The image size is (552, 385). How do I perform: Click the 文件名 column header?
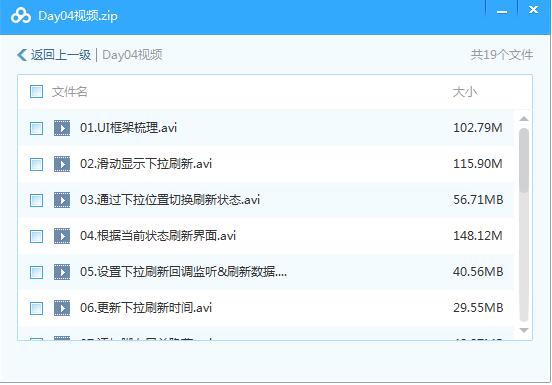coord(69,92)
